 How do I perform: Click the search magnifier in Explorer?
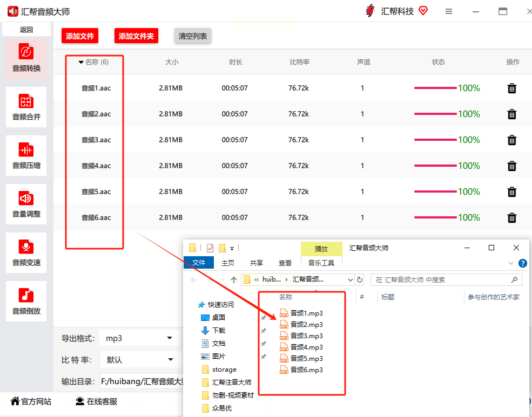pyautogui.click(x=514, y=279)
